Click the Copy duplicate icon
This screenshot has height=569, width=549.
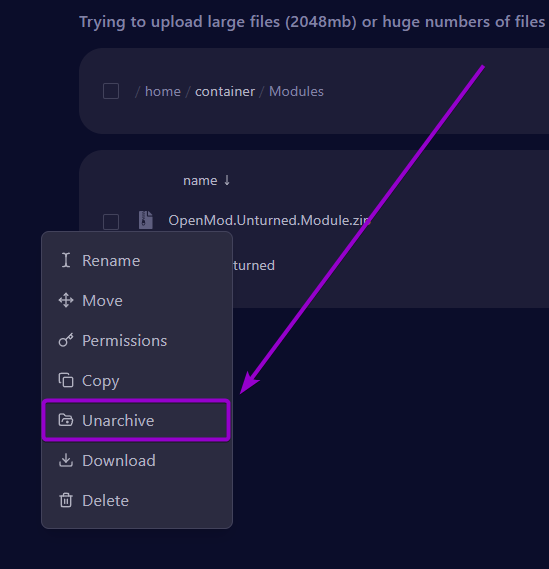pos(66,380)
